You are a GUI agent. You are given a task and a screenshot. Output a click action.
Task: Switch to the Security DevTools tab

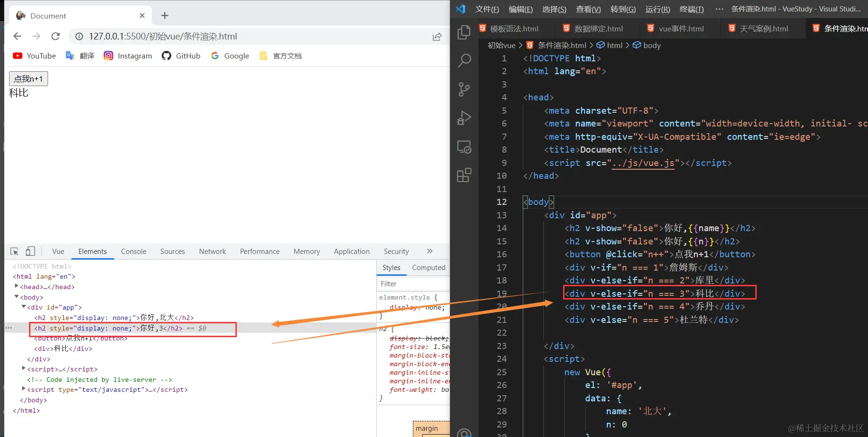396,251
